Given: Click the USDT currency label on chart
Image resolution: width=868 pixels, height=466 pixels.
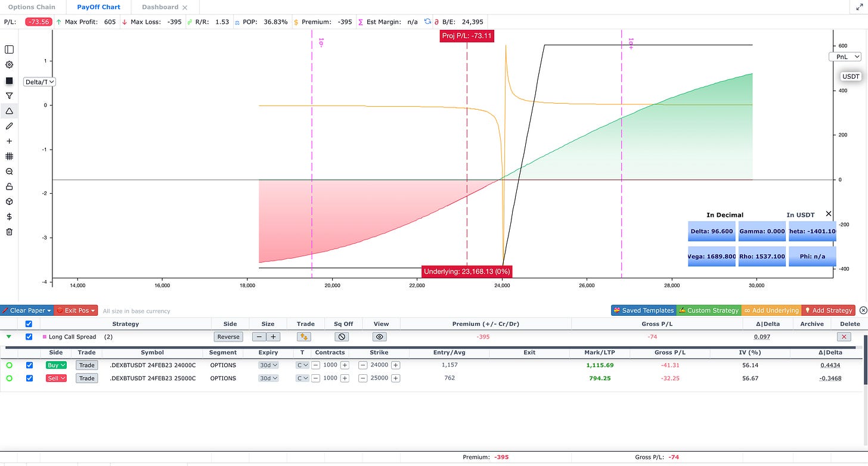Looking at the screenshot, I should pyautogui.click(x=851, y=76).
